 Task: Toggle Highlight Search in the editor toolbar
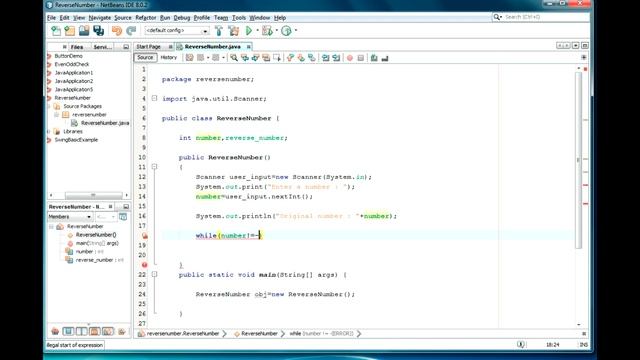266,58
